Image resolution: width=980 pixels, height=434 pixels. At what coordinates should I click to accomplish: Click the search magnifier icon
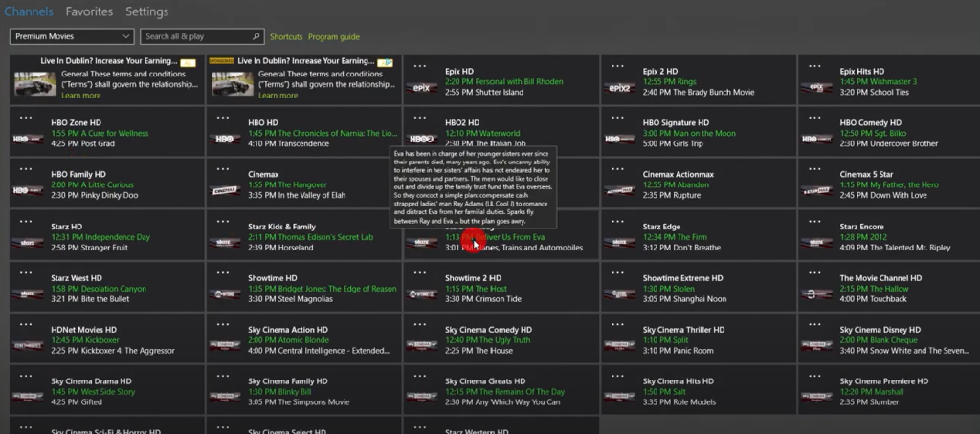pos(256,37)
